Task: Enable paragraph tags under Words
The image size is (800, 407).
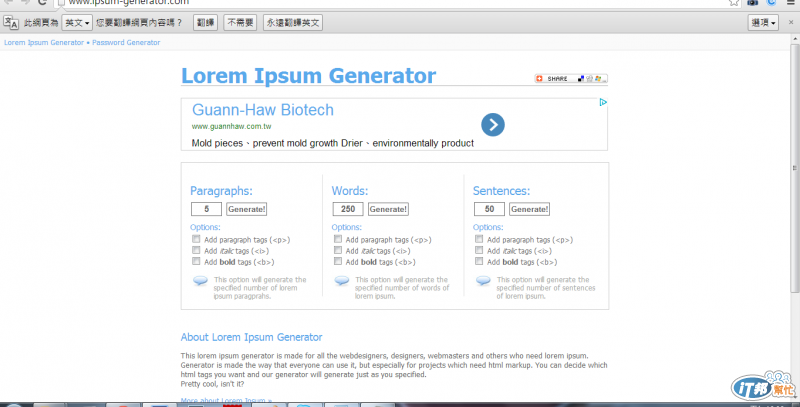Action: click(x=338, y=239)
